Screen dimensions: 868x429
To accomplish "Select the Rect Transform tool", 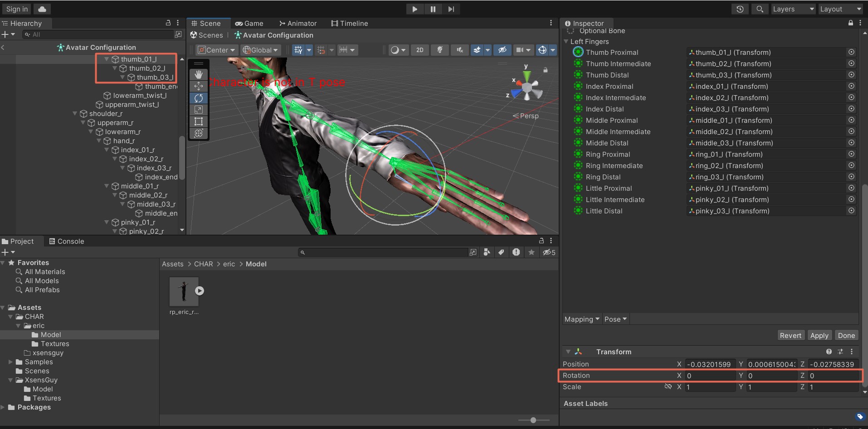I will pos(199,121).
